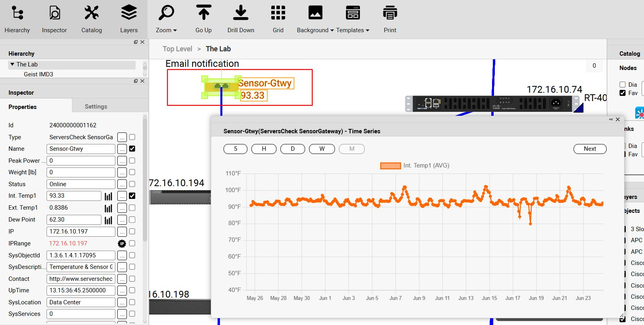This screenshot has height=325, width=644.
Task: Uncheck the Fav checkbox under Nodes
Action: [x=623, y=93]
